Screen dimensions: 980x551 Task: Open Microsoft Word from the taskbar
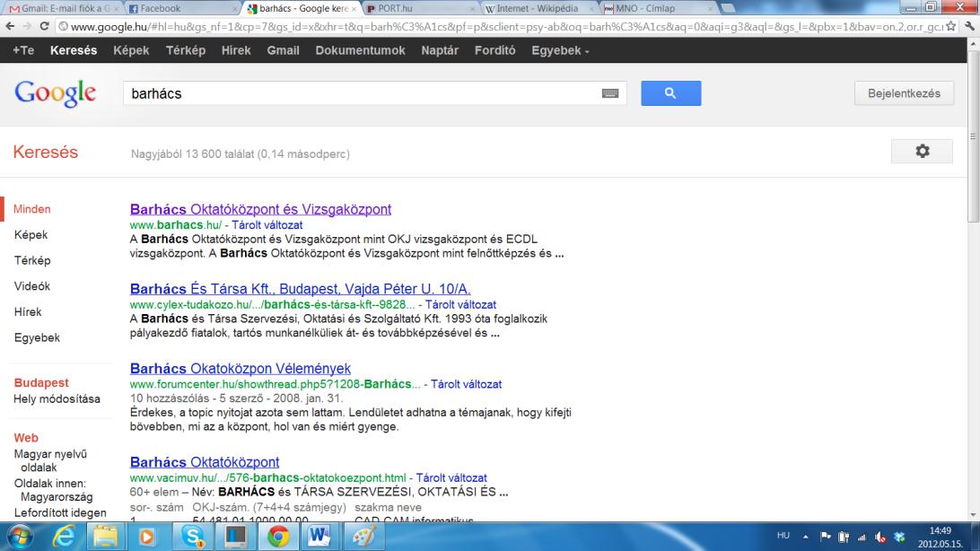pos(319,537)
